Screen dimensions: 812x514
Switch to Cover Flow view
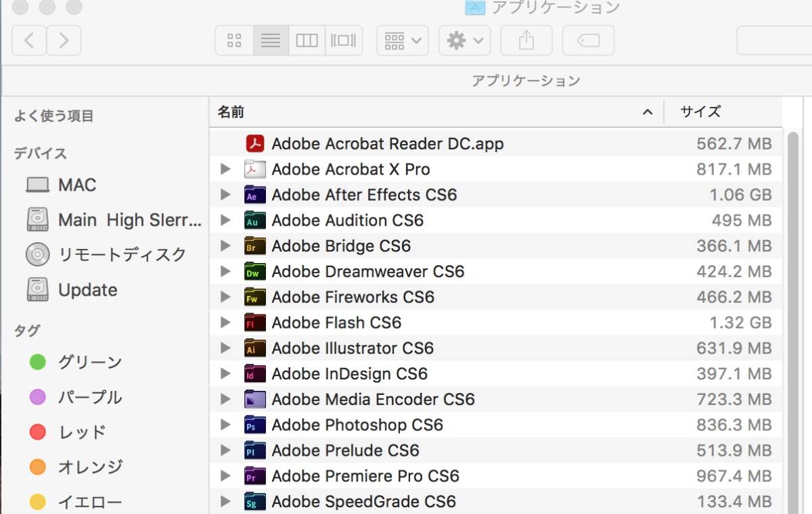(344, 41)
